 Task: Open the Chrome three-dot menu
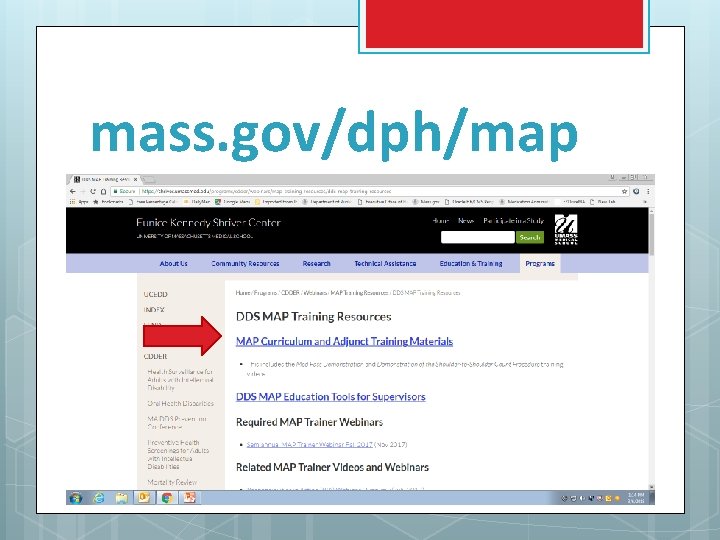click(648, 191)
